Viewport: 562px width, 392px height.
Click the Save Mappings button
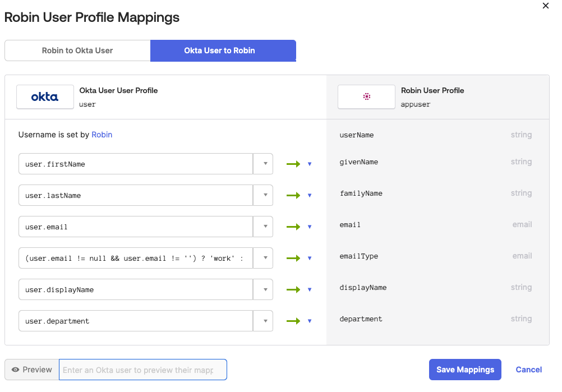(465, 370)
